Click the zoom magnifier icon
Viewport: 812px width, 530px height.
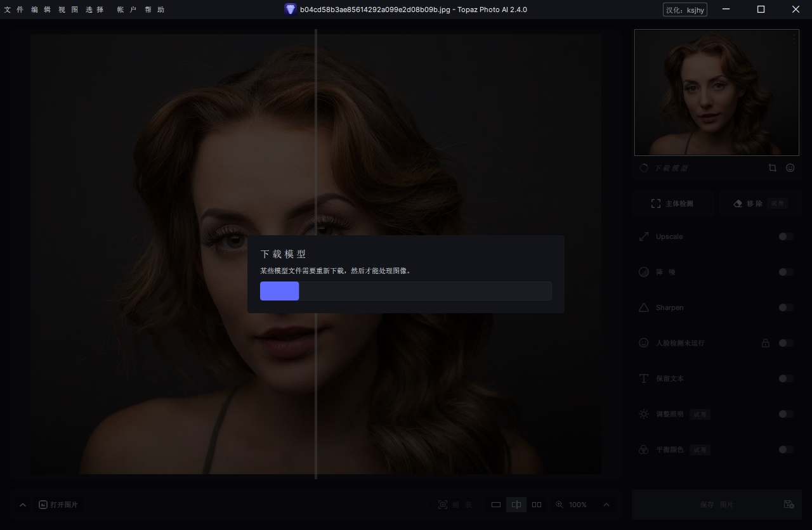(560, 505)
